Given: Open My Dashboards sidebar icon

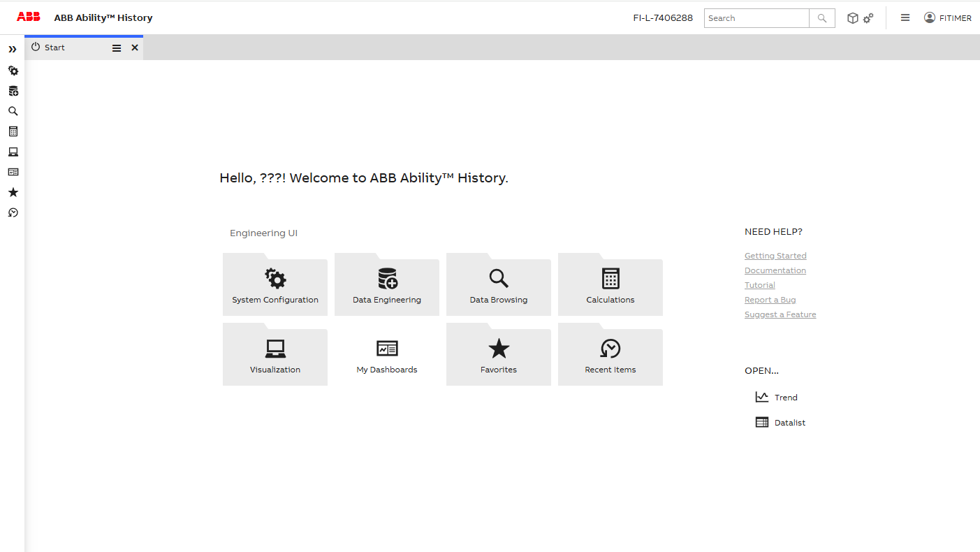Looking at the screenshot, I should [x=13, y=172].
